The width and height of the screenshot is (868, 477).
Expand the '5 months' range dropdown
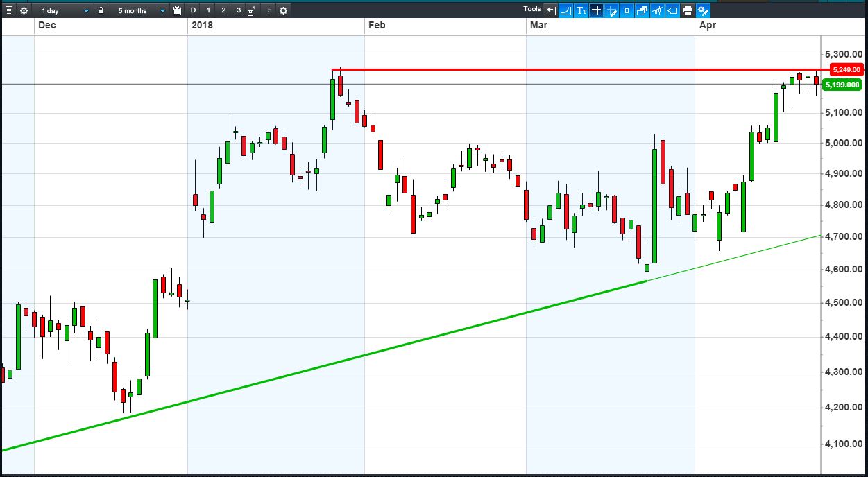tap(139, 10)
